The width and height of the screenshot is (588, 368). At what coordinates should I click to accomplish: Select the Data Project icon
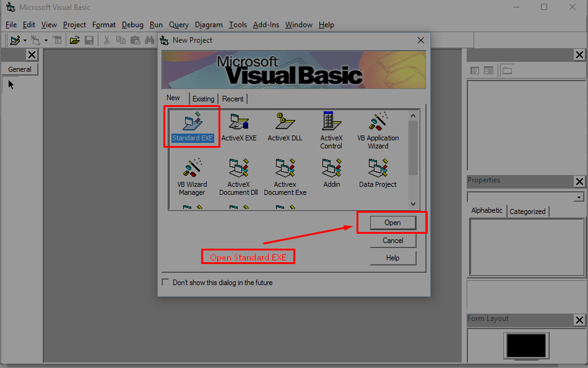378,173
